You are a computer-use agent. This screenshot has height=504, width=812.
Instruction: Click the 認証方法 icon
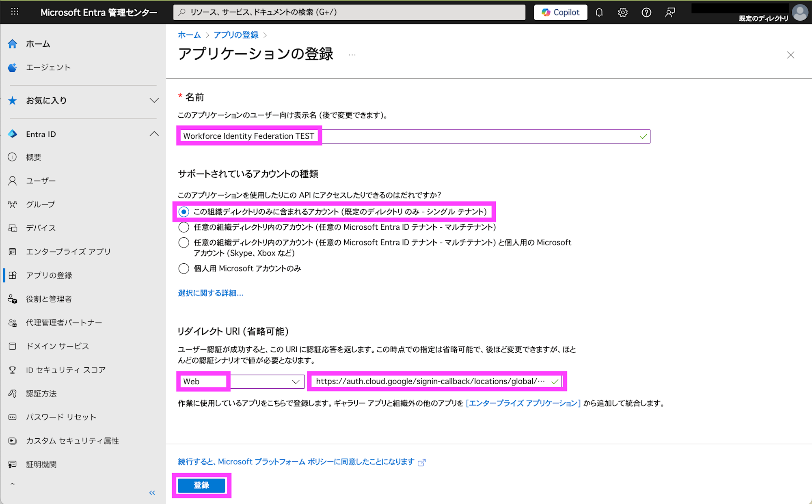pyautogui.click(x=13, y=394)
